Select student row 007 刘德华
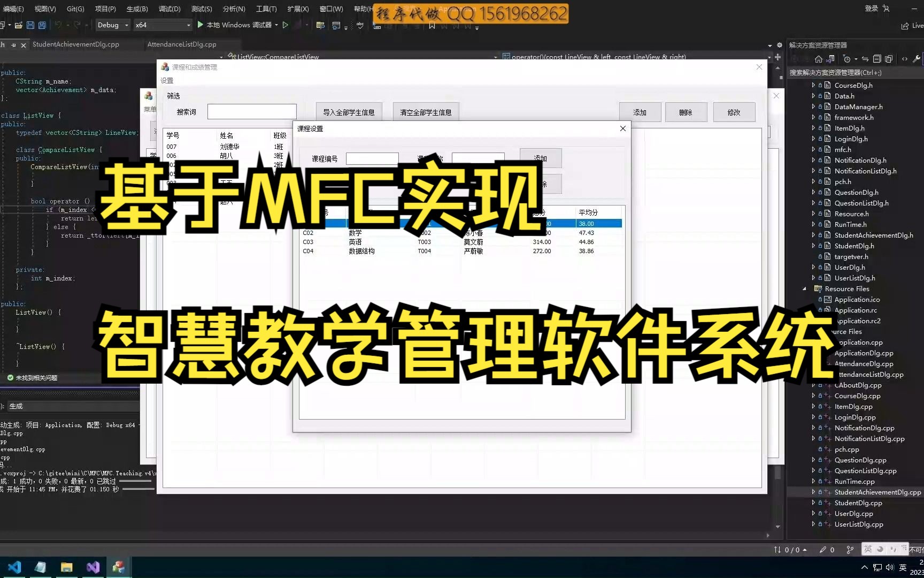Image resolution: width=924 pixels, height=578 pixels. pyautogui.click(x=228, y=147)
